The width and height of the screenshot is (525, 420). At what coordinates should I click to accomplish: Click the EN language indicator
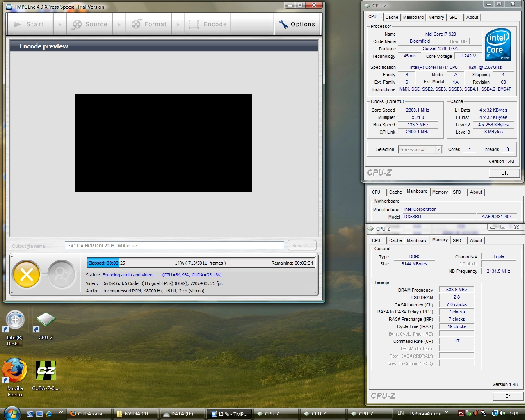[401, 413]
